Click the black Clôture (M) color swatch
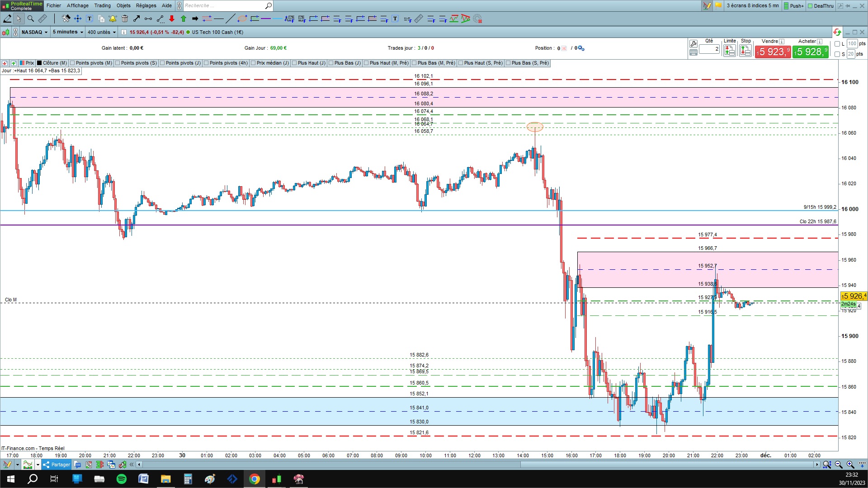Screen dimensions: 868x488 pos(39,63)
